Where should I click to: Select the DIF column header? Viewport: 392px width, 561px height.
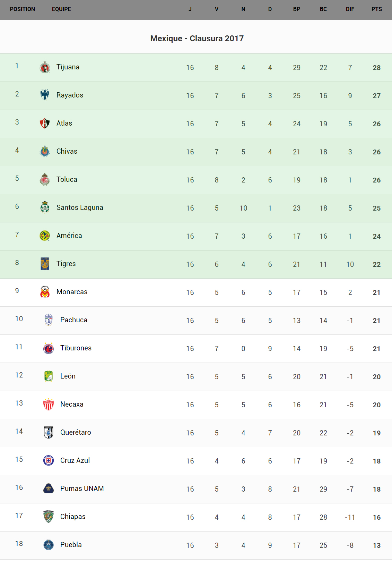[x=350, y=9]
